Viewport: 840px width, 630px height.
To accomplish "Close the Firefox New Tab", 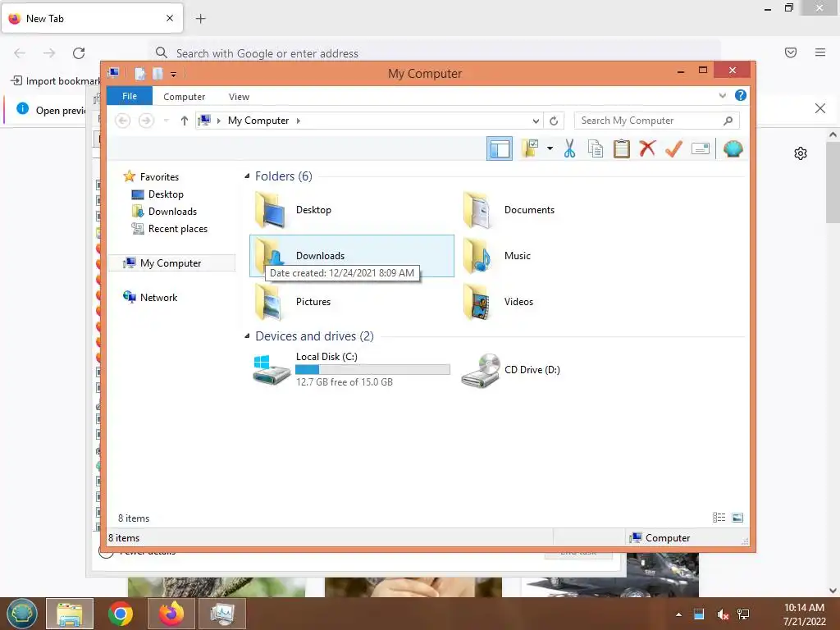I will (170, 18).
